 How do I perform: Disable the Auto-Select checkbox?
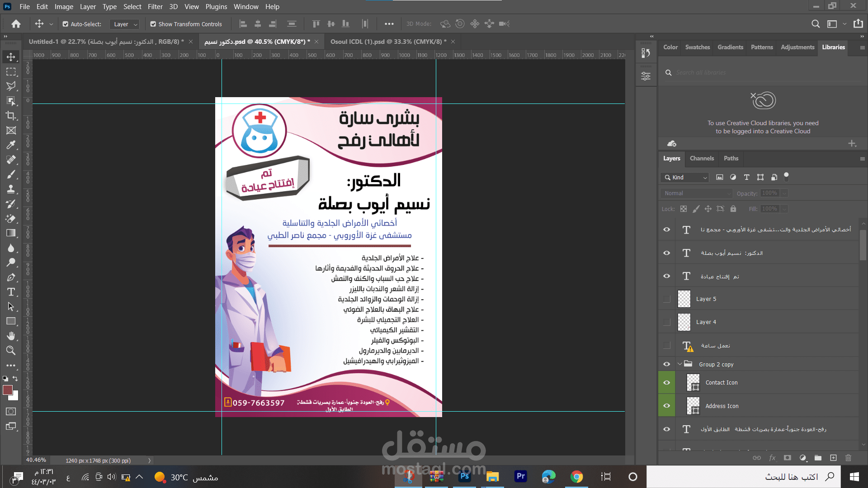[66, 24]
